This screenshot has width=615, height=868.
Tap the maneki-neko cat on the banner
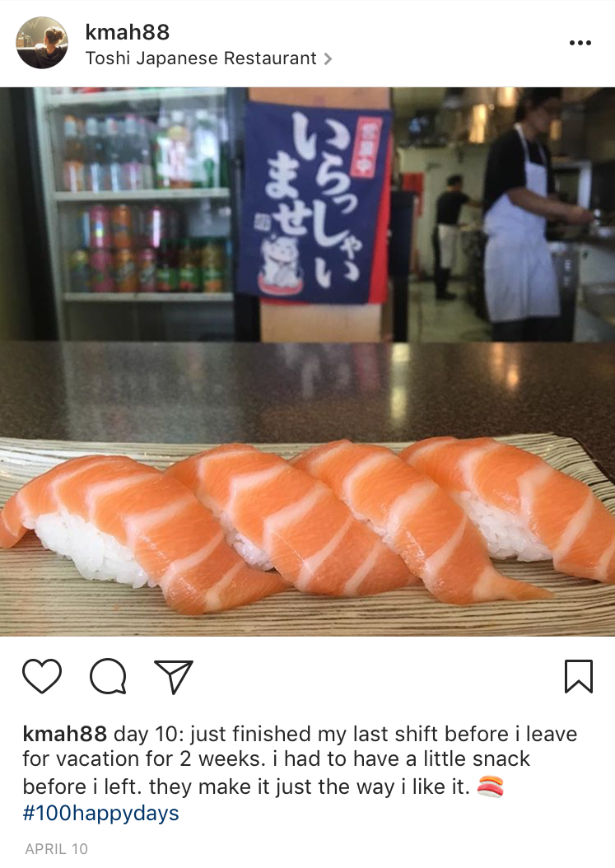[280, 259]
